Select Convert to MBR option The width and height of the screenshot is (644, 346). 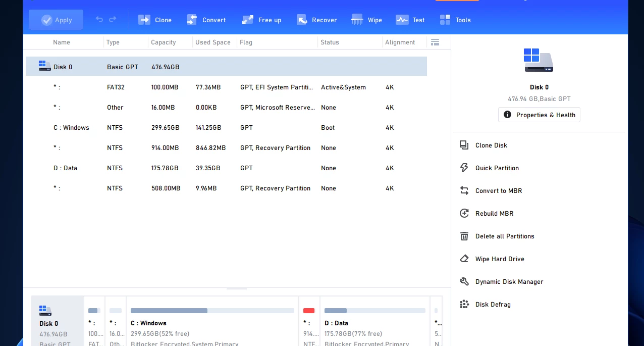pyautogui.click(x=498, y=191)
